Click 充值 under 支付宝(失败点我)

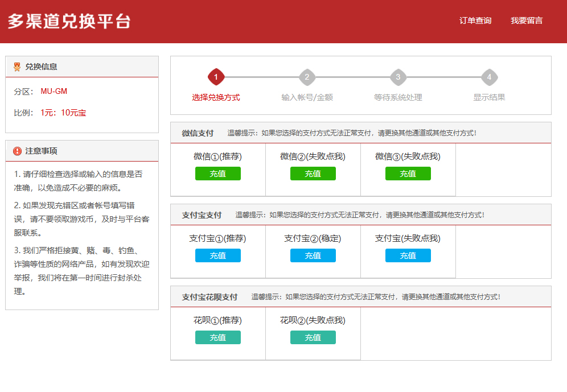[408, 255]
